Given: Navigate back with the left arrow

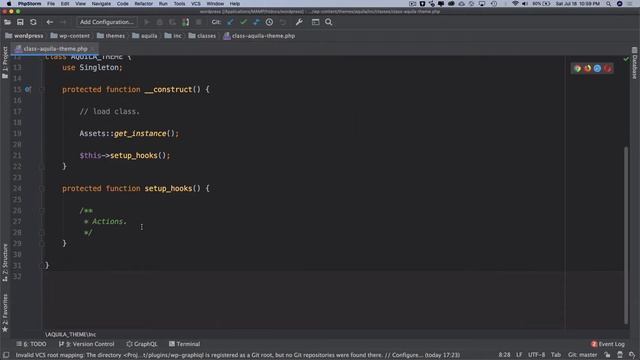Looking at the screenshot, I should point(49,22).
